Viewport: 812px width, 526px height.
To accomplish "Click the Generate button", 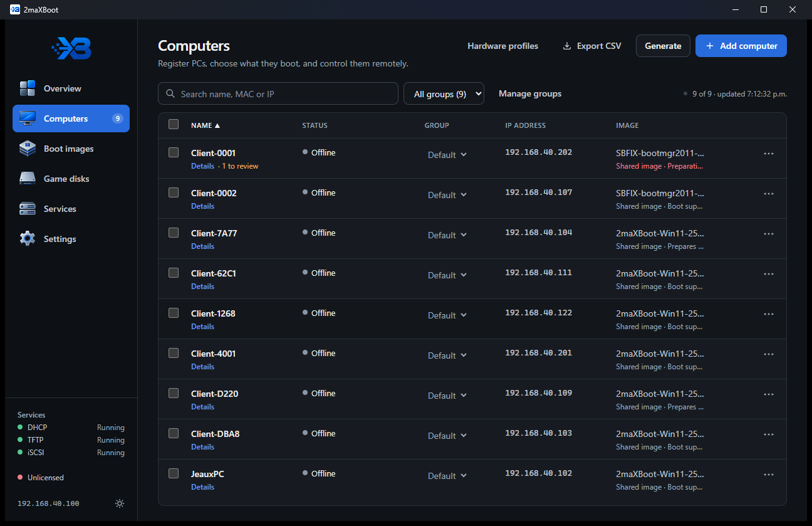I will (x=663, y=46).
